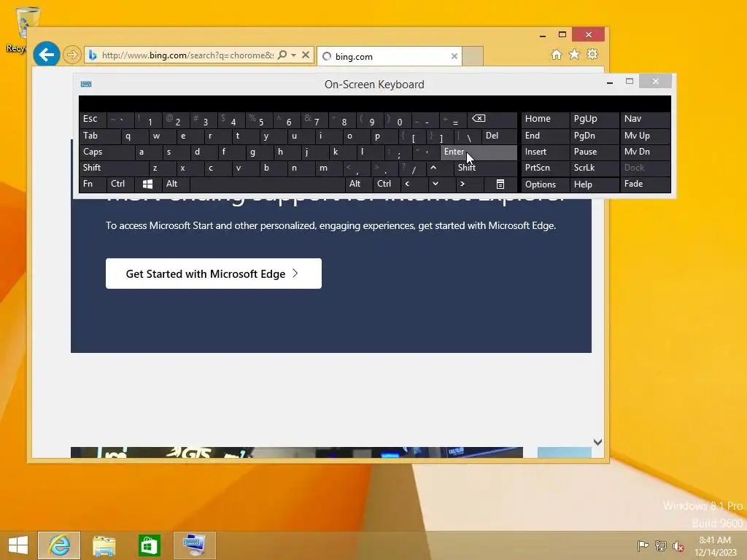Viewport: 747px width, 560px height.
Task: Click the search magnifier in address bar
Action: (x=282, y=55)
